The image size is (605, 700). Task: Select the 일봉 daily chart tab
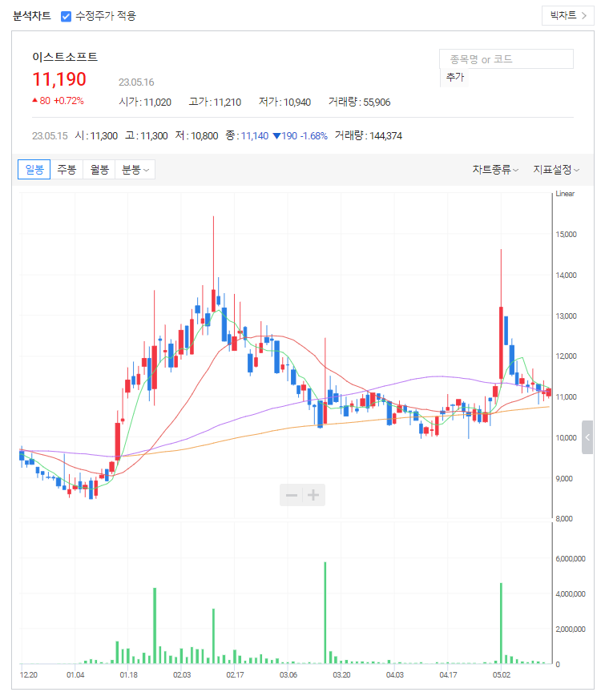[34, 170]
